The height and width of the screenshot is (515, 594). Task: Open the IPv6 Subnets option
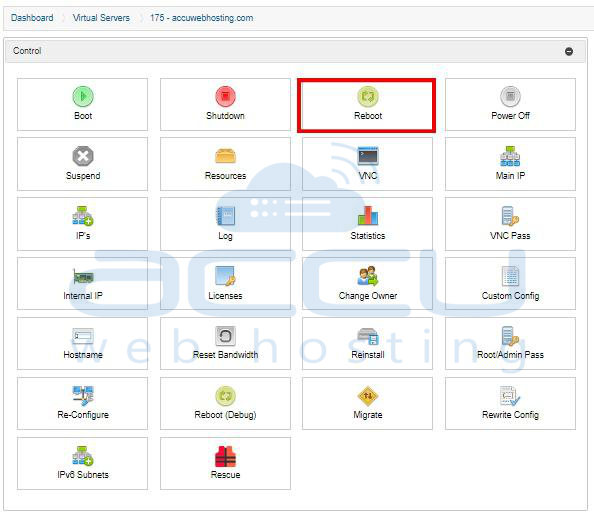point(82,463)
